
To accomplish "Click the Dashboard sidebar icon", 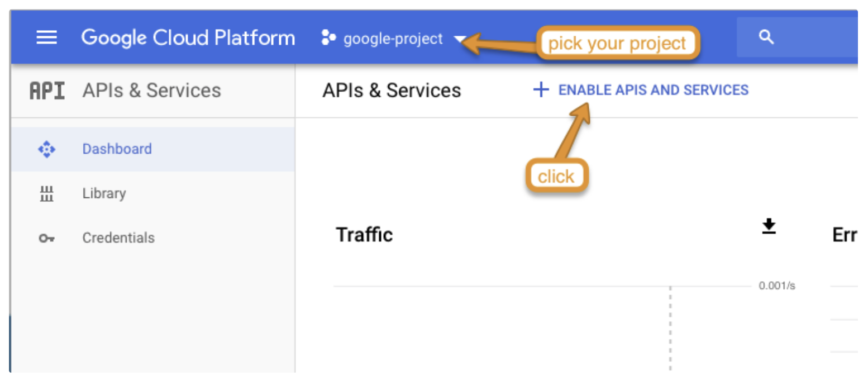I will [x=46, y=149].
